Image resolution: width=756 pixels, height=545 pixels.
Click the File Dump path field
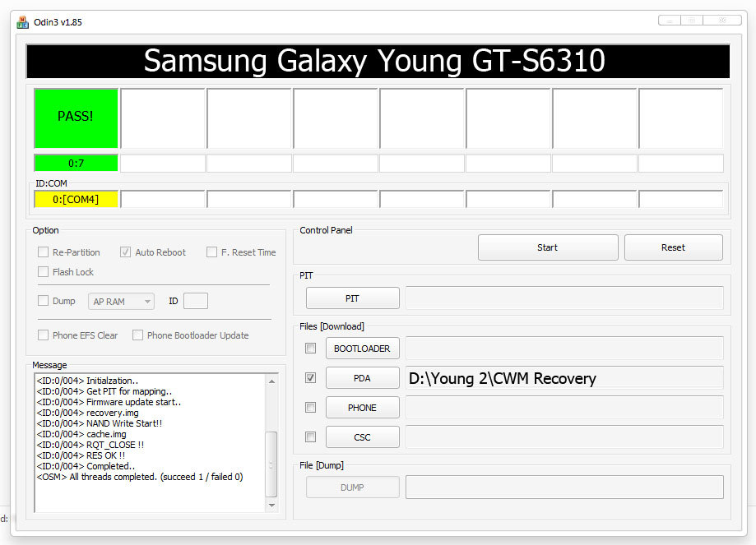[564, 487]
